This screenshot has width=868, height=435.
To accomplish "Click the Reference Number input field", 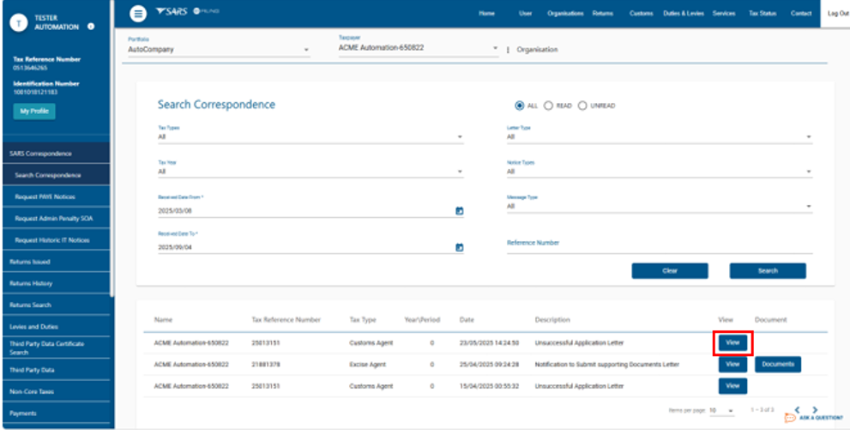I will pyautogui.click(x=658, y=245).
